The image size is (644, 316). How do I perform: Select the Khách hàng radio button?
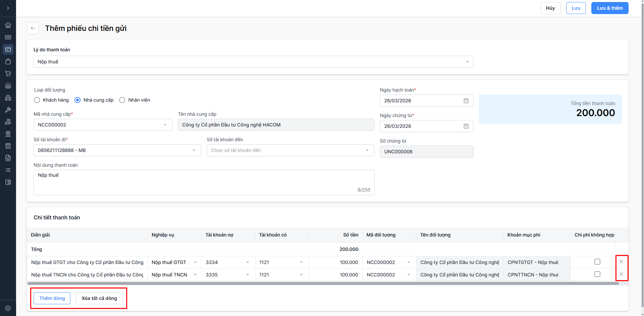[37, 100]
